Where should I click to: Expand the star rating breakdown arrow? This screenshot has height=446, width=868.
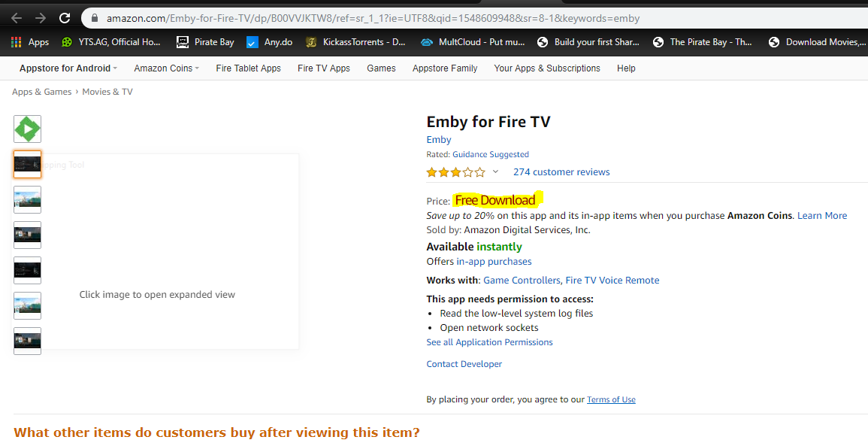(495, 172)
